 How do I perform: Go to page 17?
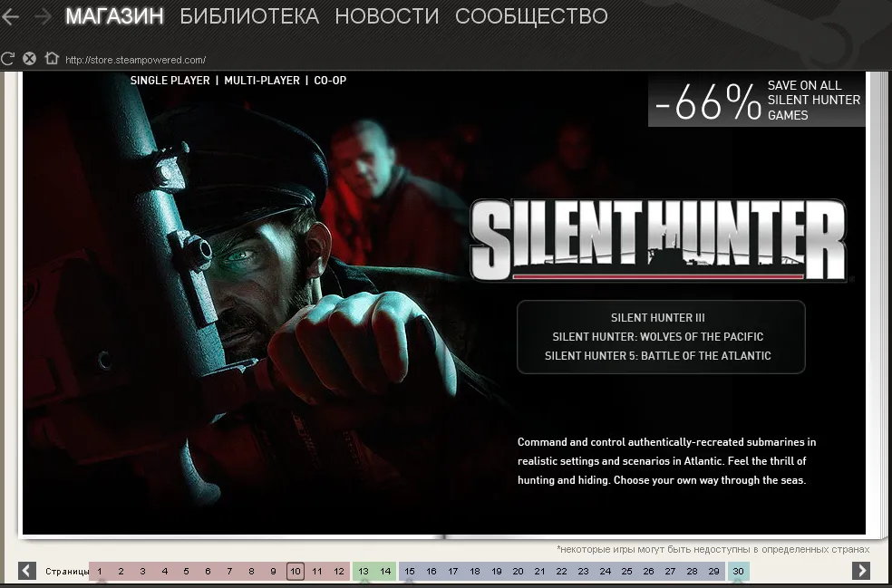pyautogui.click(x=453, y=571)
